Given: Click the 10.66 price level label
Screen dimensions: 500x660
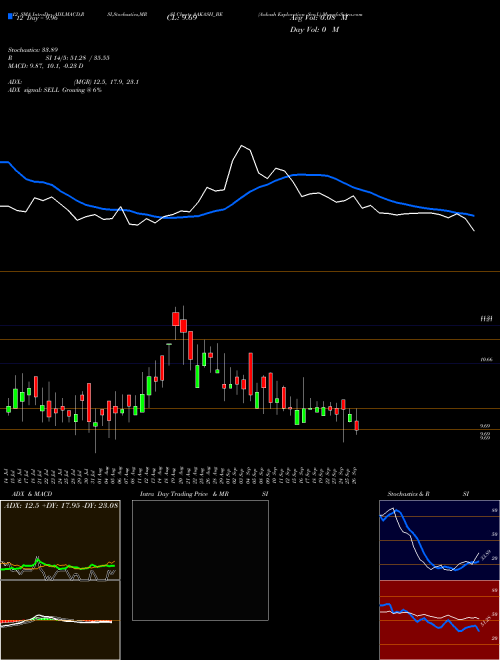Looking at the screenshot, I should coord(486,360).
